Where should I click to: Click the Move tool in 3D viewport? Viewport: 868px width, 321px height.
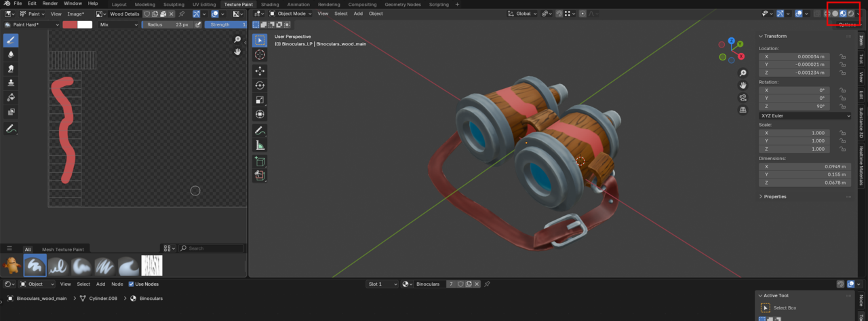click(x=260, y=71)
